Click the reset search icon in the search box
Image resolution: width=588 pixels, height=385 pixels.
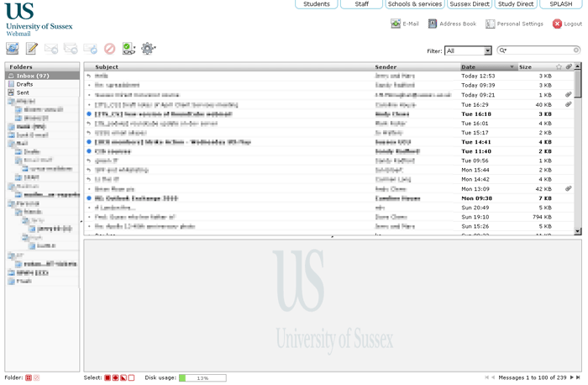(576, 50)
